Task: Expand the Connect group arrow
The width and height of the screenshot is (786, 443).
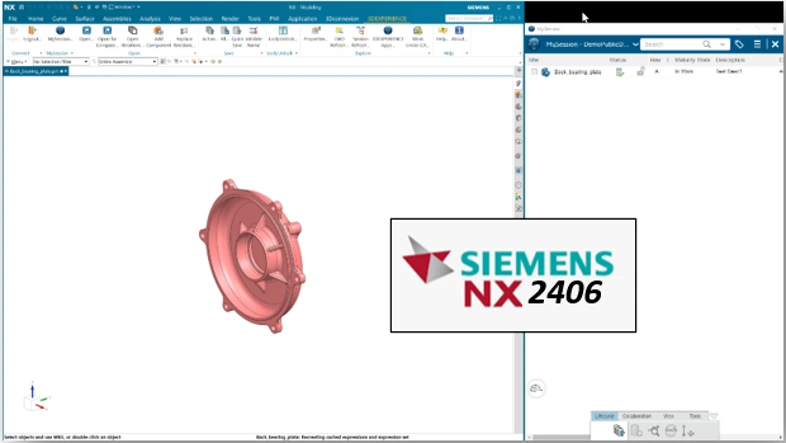Action: tap(41, 53)
